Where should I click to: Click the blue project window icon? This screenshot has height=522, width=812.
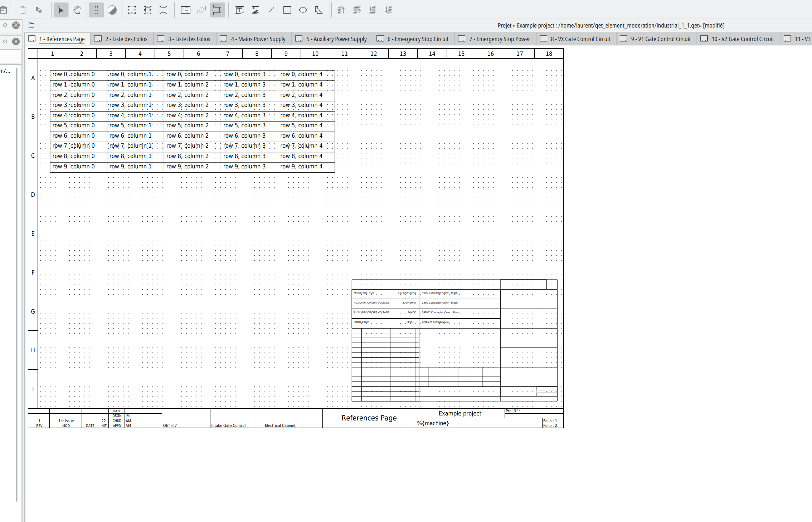point(31,25)
